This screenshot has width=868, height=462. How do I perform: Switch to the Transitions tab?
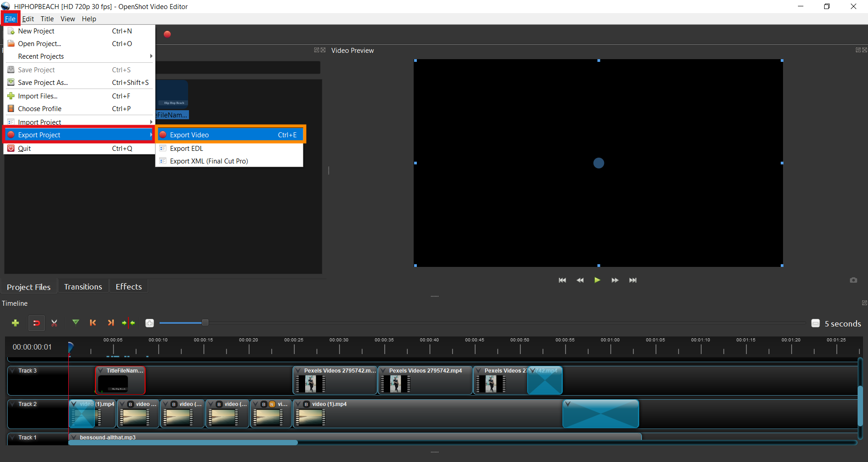tap(83, 287)
